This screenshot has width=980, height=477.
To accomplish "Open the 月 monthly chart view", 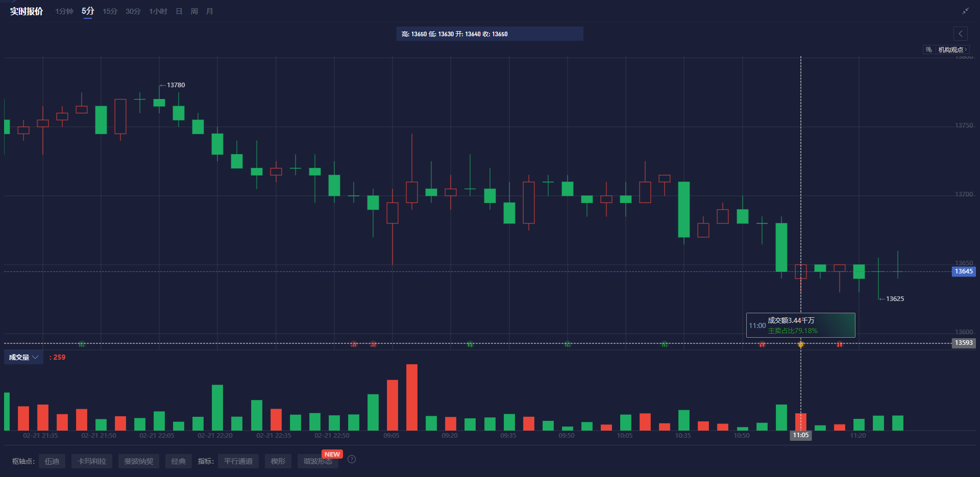I will (x=209, y=11).
